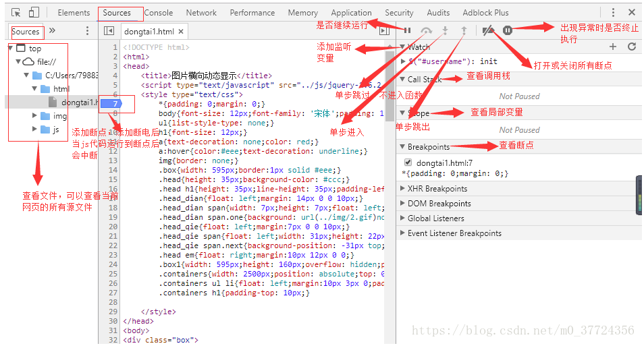Collapse the Scope section

tap(402, 113)
